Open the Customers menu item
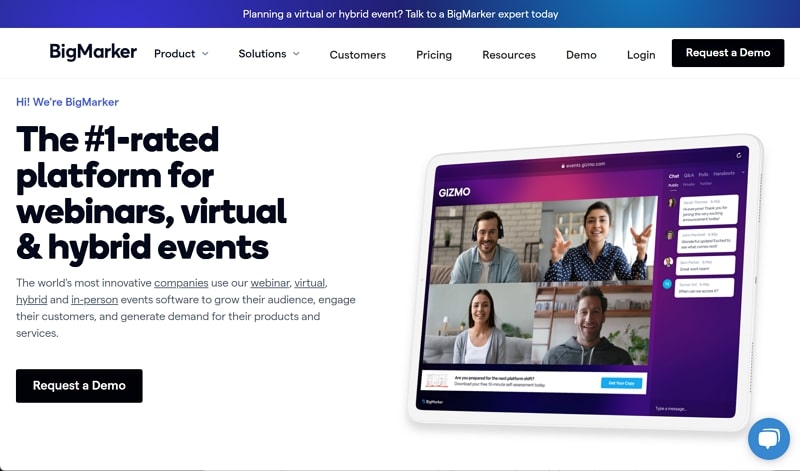Screen dimensions: 800x471 tap(358, 55)
